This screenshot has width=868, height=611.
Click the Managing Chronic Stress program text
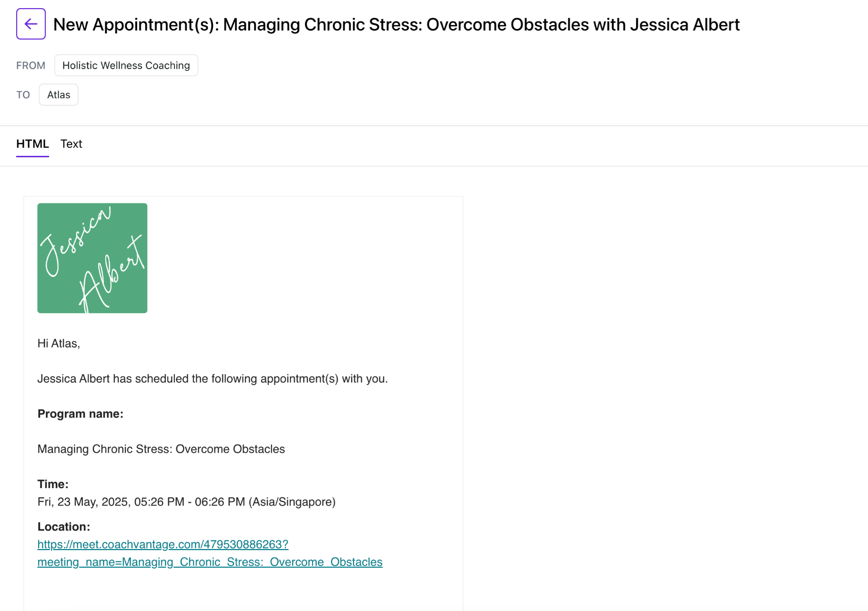pyautogui.click(x=161, y=449)
